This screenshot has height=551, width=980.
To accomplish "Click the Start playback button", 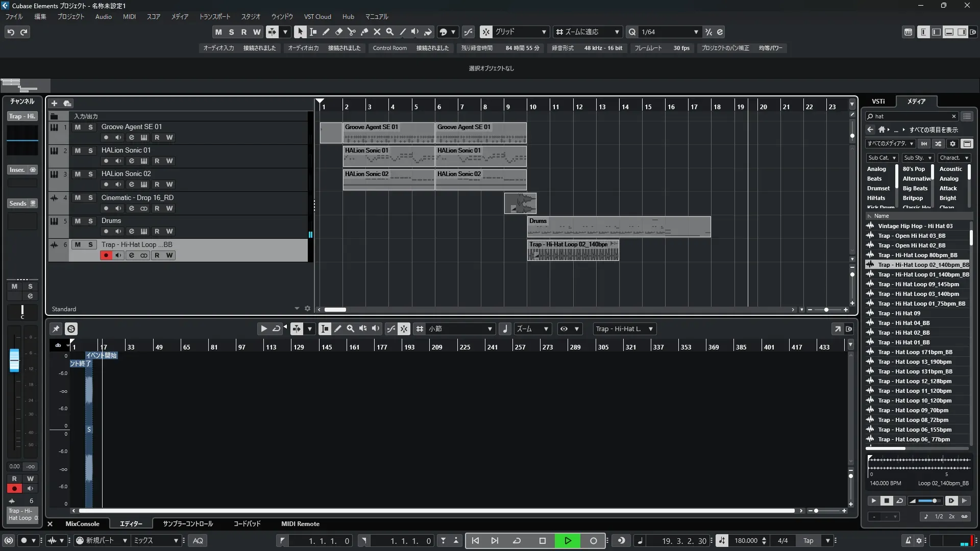I will (x=568, y=541).
